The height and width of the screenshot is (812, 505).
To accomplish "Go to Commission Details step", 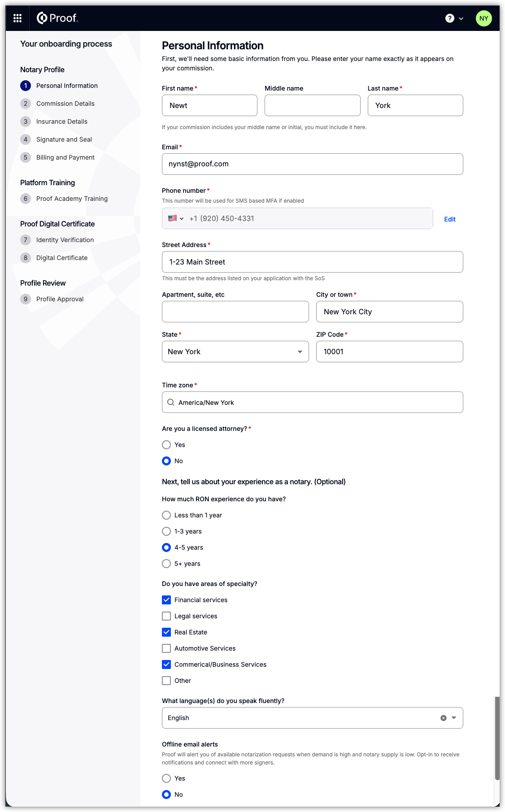I will (x=65, y=104).
